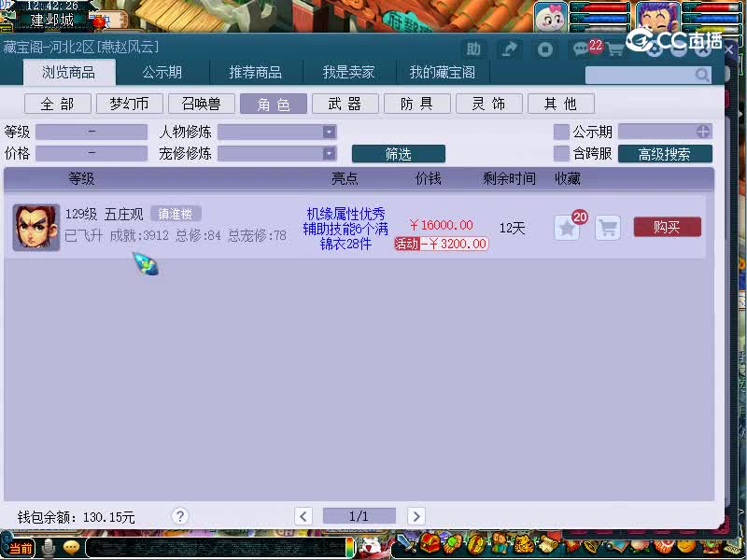Click the 五庄观 character avatar thumbnail
This screenshot has width=747, height=560.
pos(36,227)
